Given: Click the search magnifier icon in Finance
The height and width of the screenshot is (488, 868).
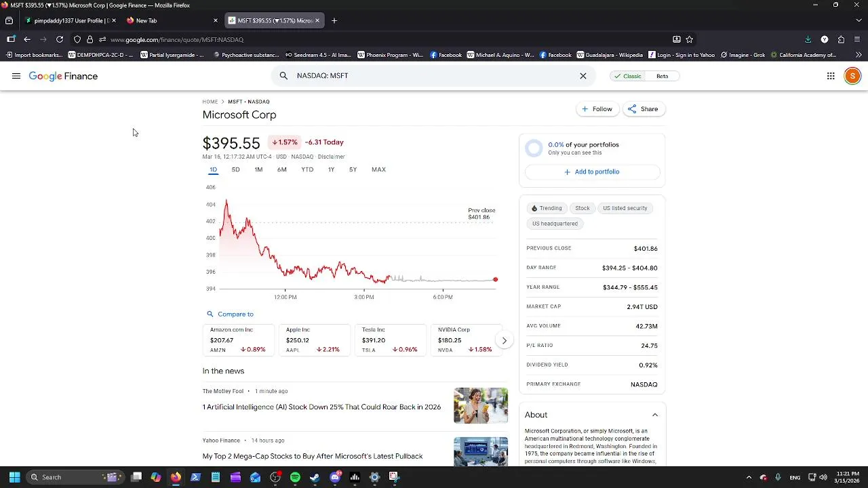Looking at the screenshot, I should tap(283, 76).
